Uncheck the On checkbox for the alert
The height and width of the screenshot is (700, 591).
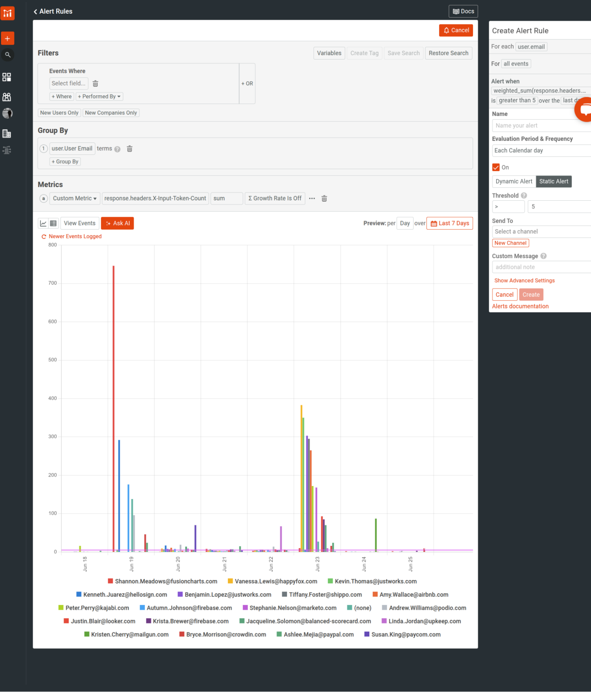pos(496,167)
